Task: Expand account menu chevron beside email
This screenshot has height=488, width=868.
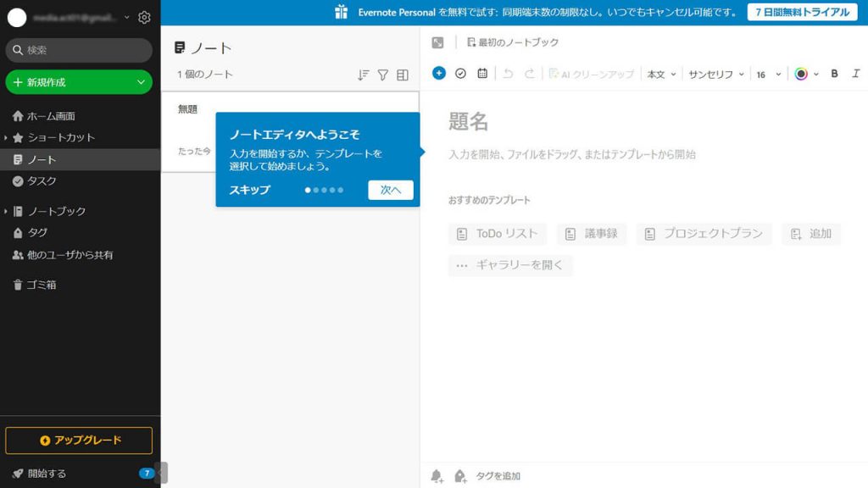Action: point(127,18)
